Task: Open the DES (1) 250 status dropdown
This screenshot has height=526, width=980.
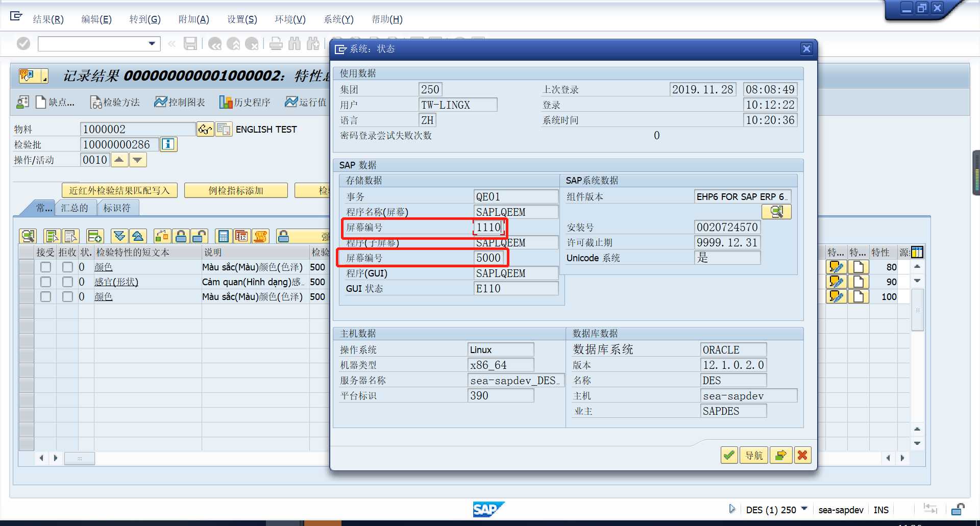Action: (804, 509)
